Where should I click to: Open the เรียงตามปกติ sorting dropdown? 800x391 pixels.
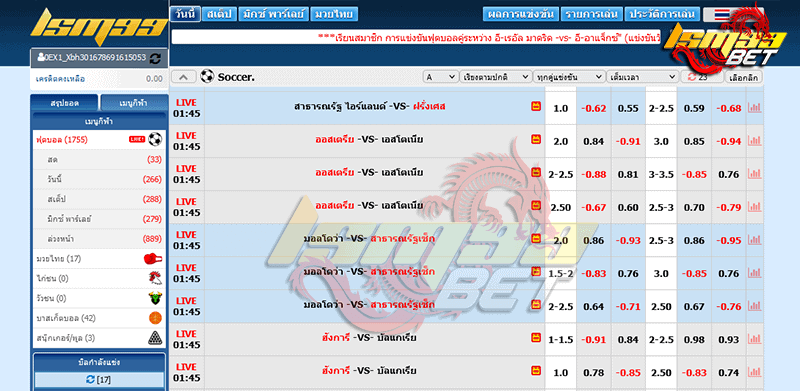point(496,77)
